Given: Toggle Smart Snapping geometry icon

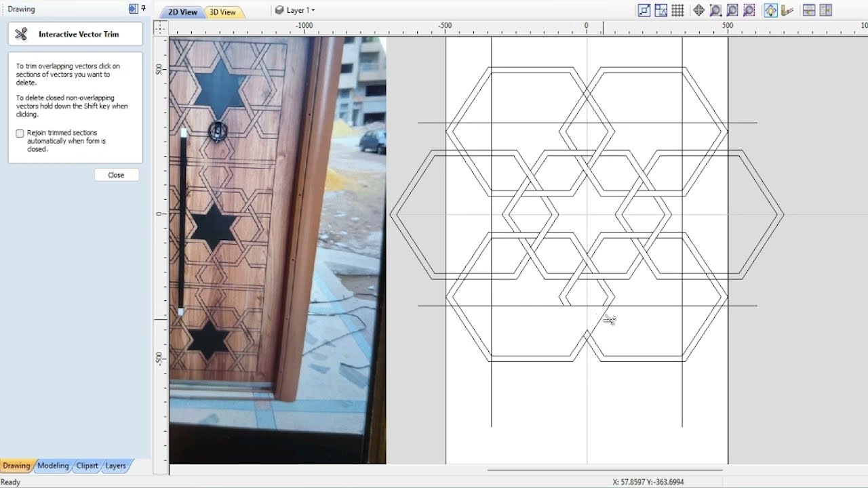Looking at the screenshot, I should click(661, 10).
